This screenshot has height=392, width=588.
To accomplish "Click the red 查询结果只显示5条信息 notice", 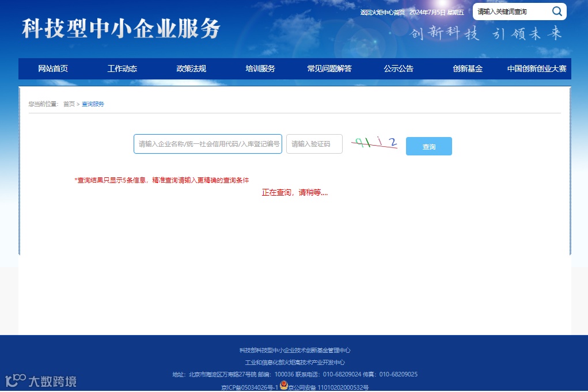I will [x=162, y=180].
